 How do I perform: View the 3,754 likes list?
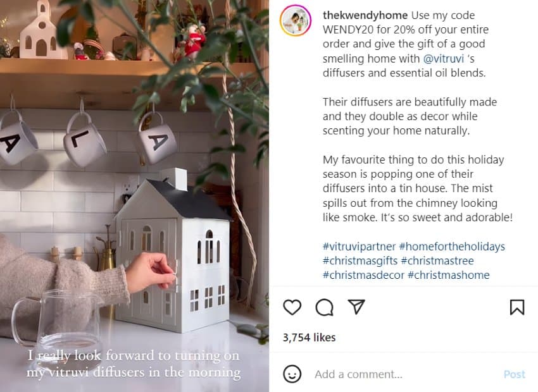[x=309, y=338]
